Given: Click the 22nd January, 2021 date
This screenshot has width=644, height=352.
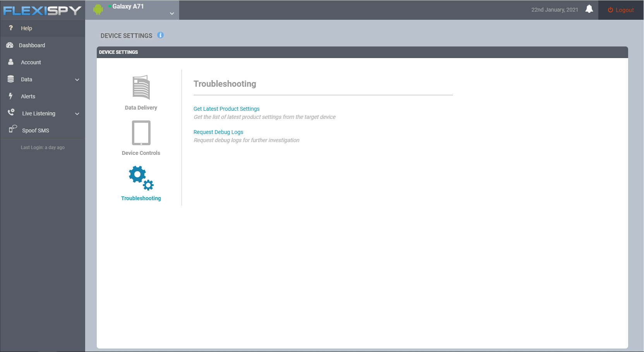Looking at the screenshot, I should click(x=555, y=10).
